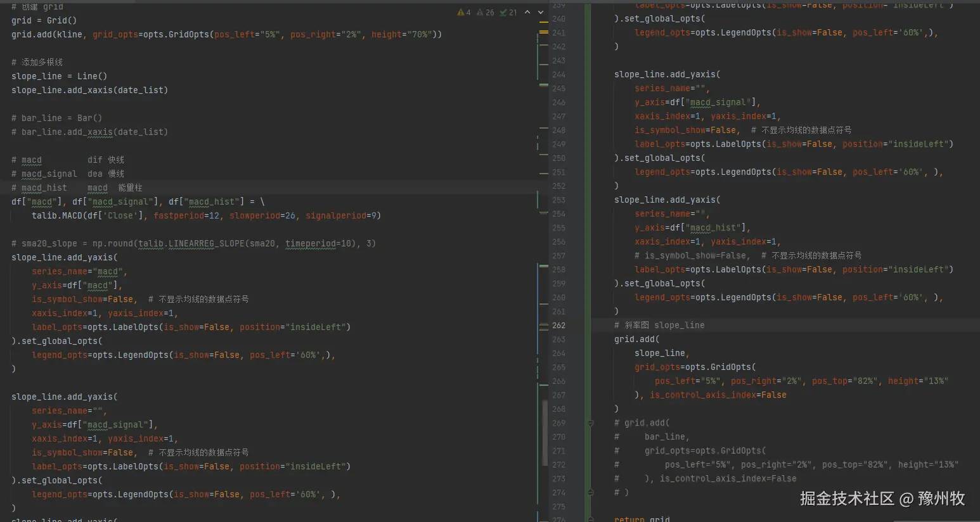This screenshot has width=980, height=522.
Task: Click the '# sma20_slope = np.round' comment line
Action: pyautogui.click(x=193, y=243)
